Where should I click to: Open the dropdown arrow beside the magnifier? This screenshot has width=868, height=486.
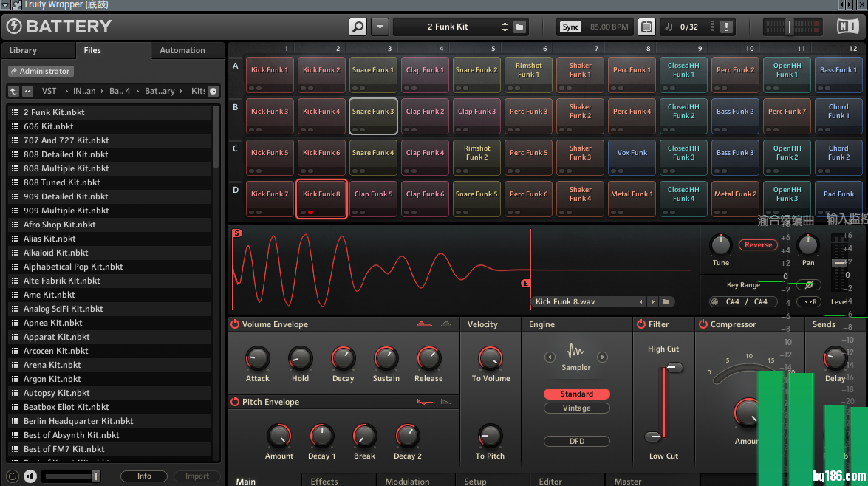(x=379, y=27)
